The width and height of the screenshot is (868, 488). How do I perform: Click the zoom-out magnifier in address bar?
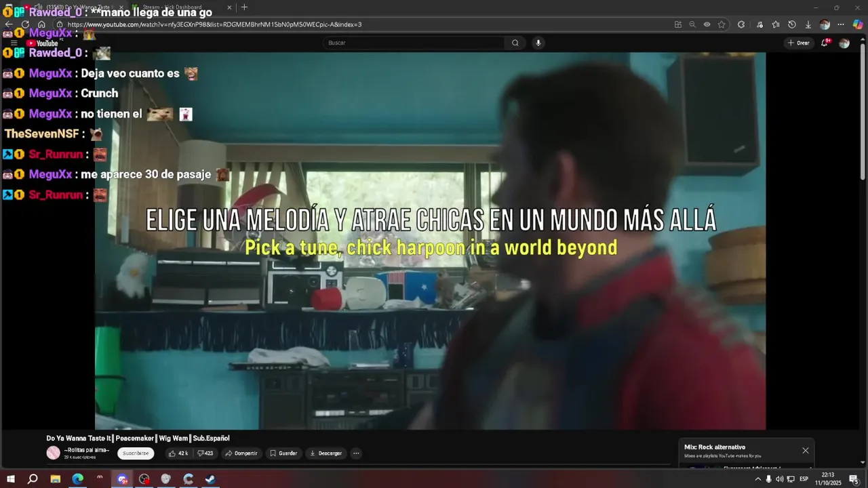(x=692, y=24)
